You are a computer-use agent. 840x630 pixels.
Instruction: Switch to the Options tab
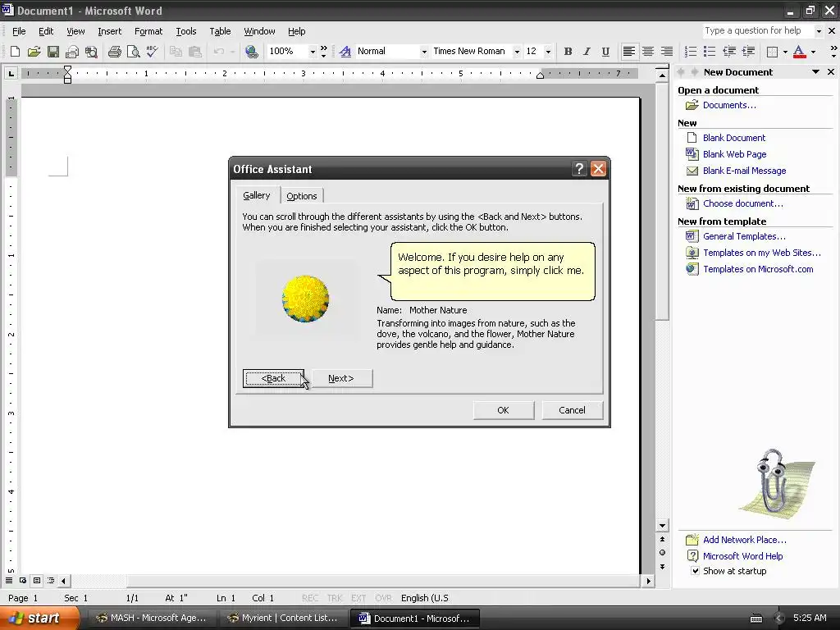pyautogui.click(x=302, y=196)
